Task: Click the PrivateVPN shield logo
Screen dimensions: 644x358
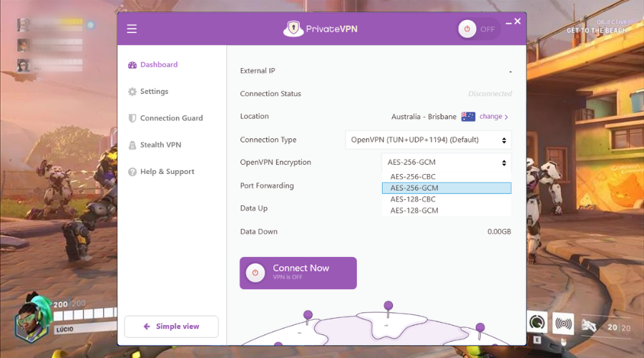Action: pyautogui.click(x=293, y=29)
